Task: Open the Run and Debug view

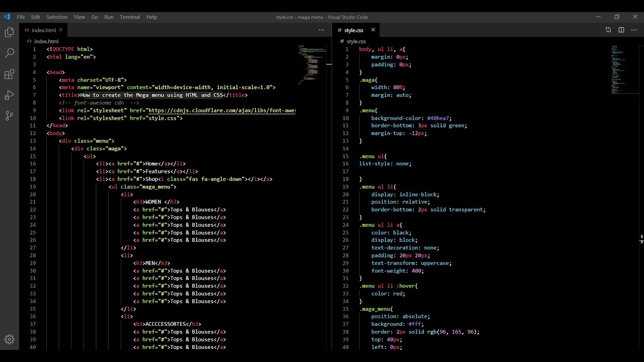Action: click(x=9, y=95)
